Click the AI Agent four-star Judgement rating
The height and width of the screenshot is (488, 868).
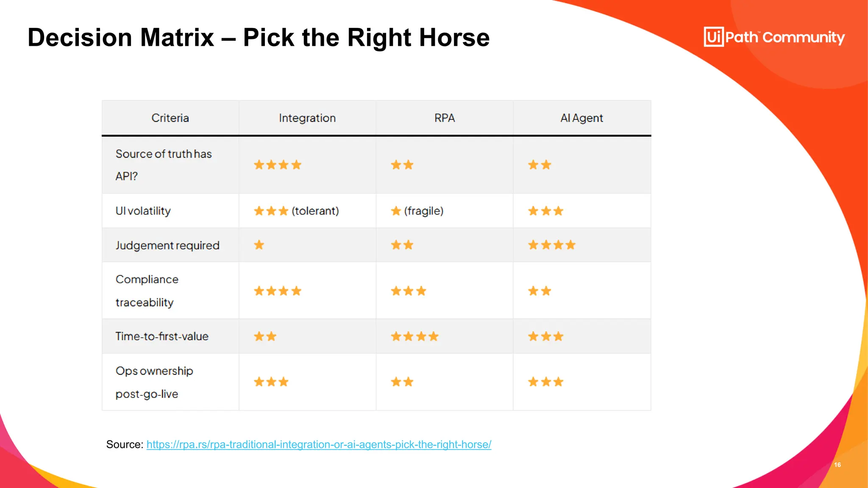pyautogui.click(x=551, y=245)
